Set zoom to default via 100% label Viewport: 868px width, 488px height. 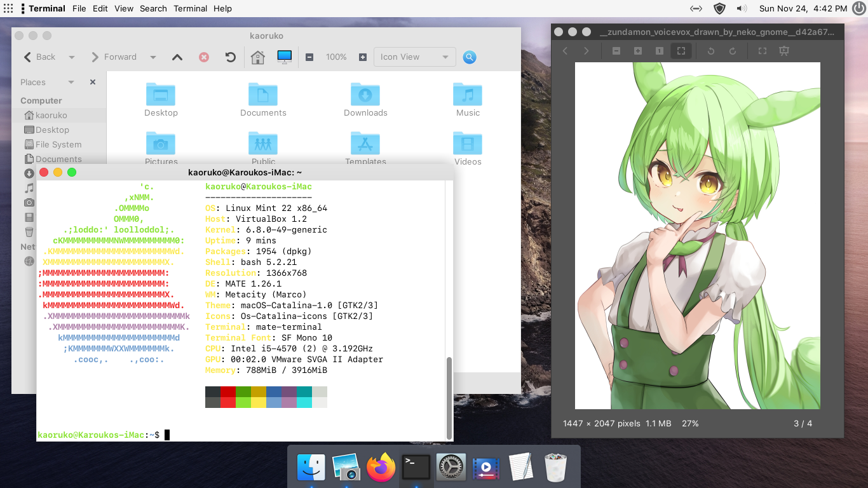(x=336, y=57)
